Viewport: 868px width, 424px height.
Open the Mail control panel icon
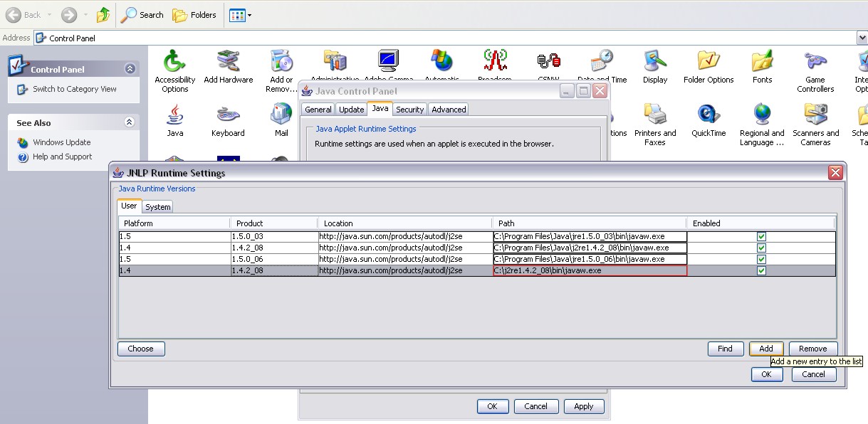point(281,120)
